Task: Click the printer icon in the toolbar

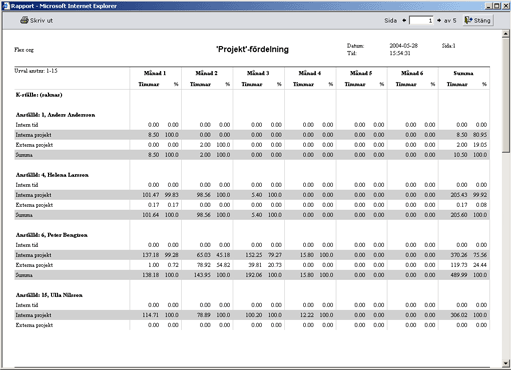Action: [24, 20]
